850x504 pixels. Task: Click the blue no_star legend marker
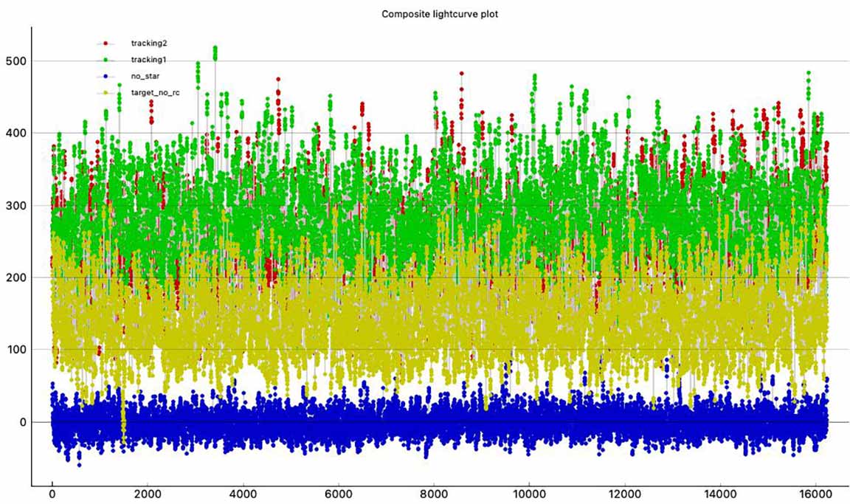click(x=106, y=76)
